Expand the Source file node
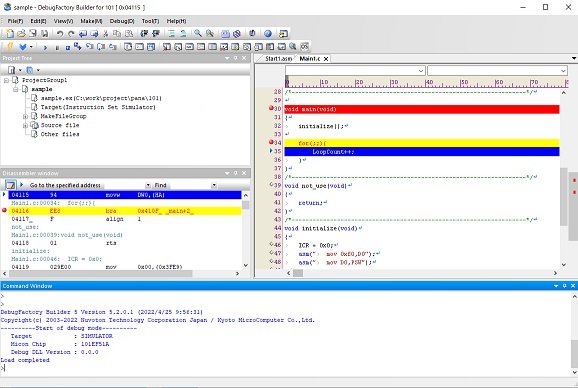Image resolution: width=578 pixels, height=388 pixels. click(25, 125)
